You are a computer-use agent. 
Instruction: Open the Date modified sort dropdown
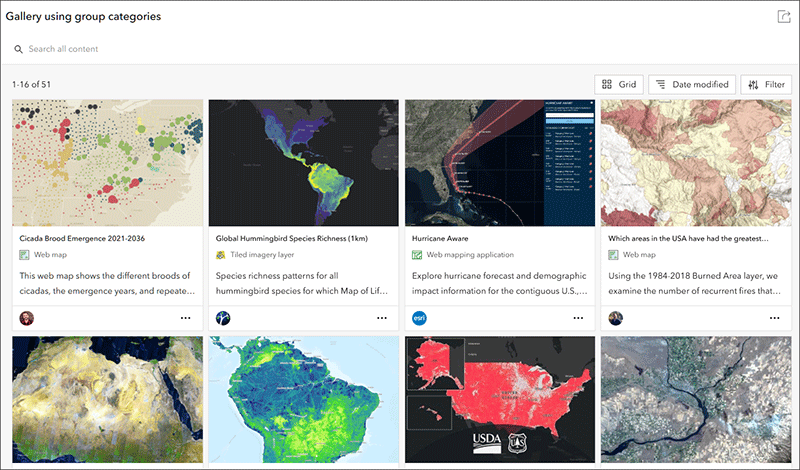(692, 85)
